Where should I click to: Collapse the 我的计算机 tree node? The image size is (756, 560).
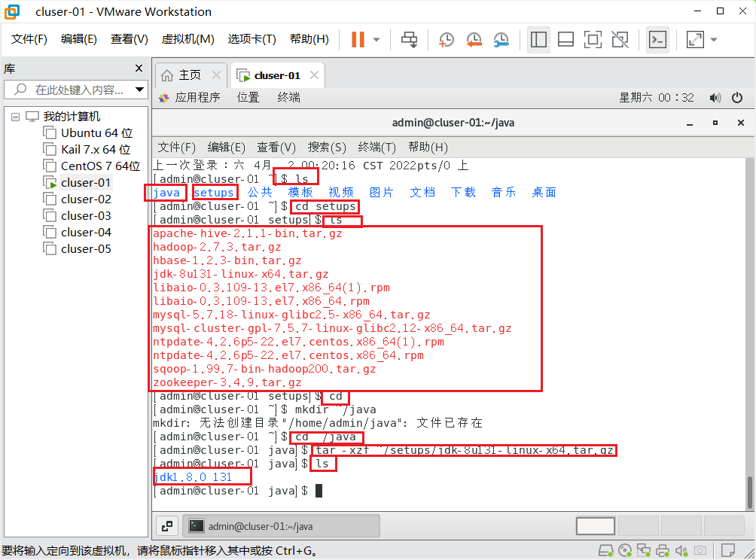[15, 117]
